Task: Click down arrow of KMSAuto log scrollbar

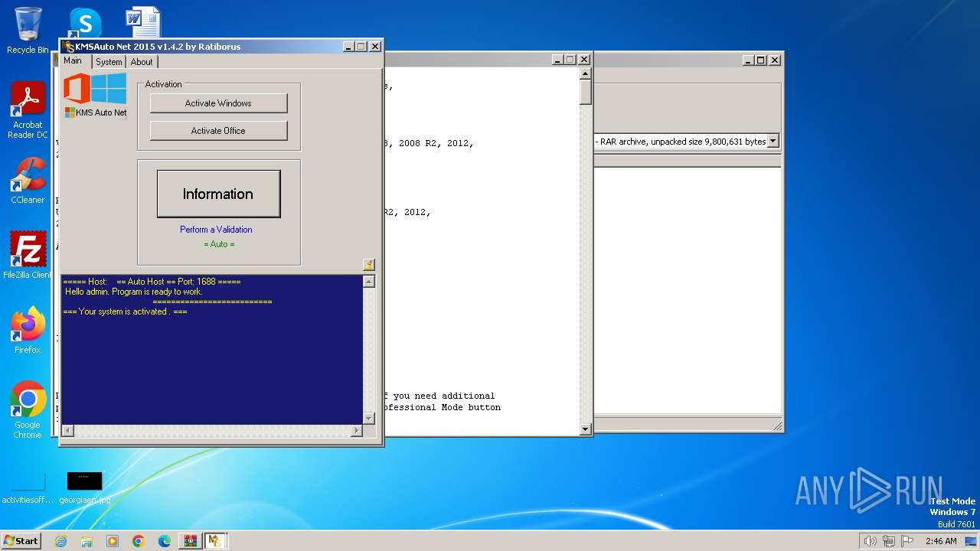Action: pos(369,419)
